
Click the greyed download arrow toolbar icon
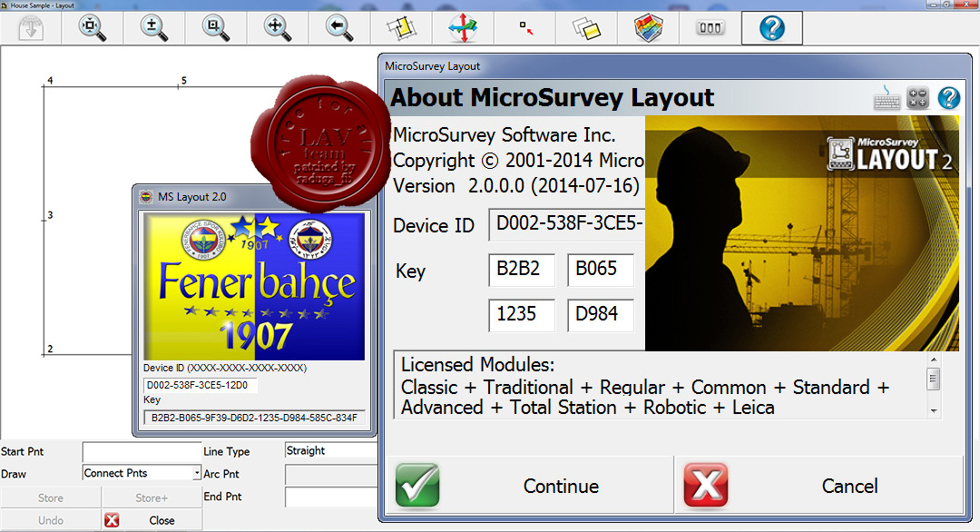(31, 27)
